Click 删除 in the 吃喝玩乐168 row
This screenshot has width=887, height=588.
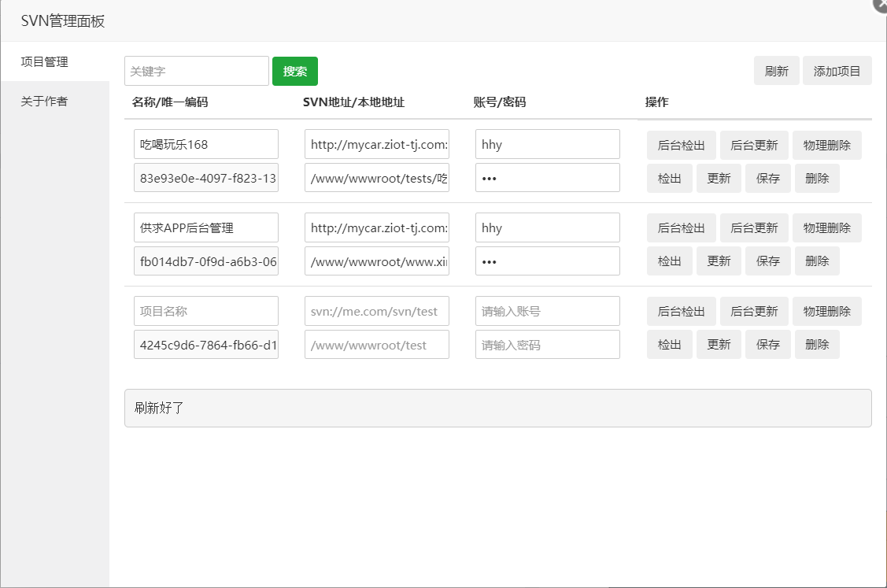pyautogui.click(x=817, y=179)
